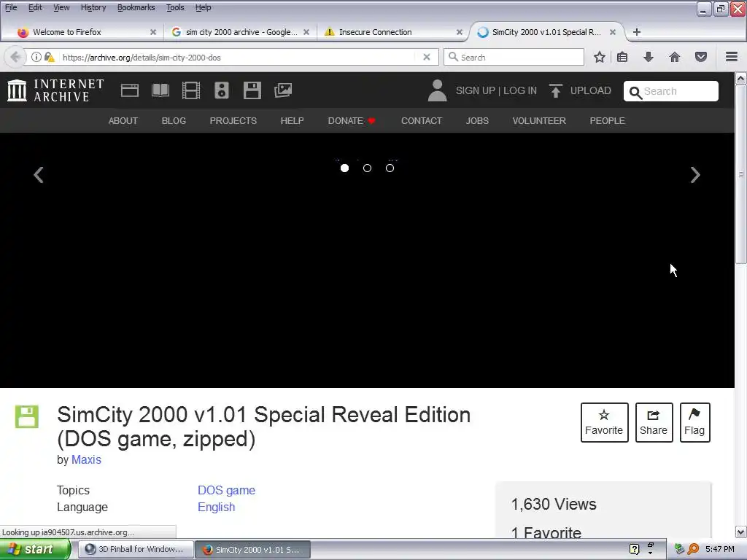The width and height of the screenshot is (747, 560).
Task: Click the Favorite star button
Action: 604,422
